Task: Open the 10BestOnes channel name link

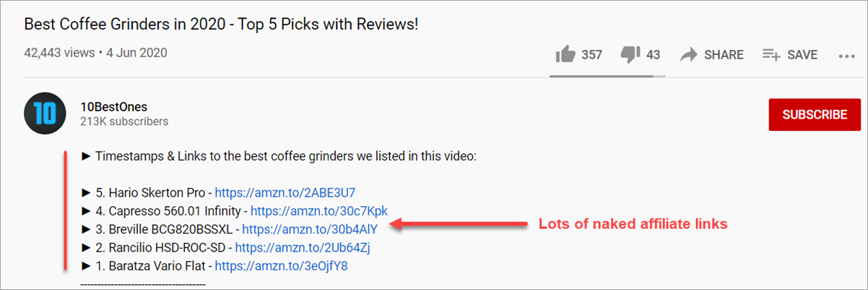Action: click(x=114, y=107)
